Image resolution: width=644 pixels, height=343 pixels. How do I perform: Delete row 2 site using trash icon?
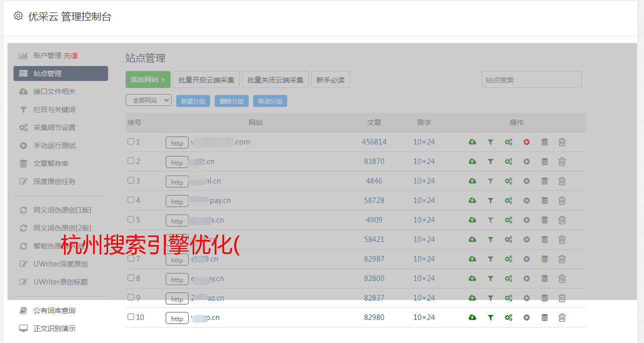pos(562,161)
